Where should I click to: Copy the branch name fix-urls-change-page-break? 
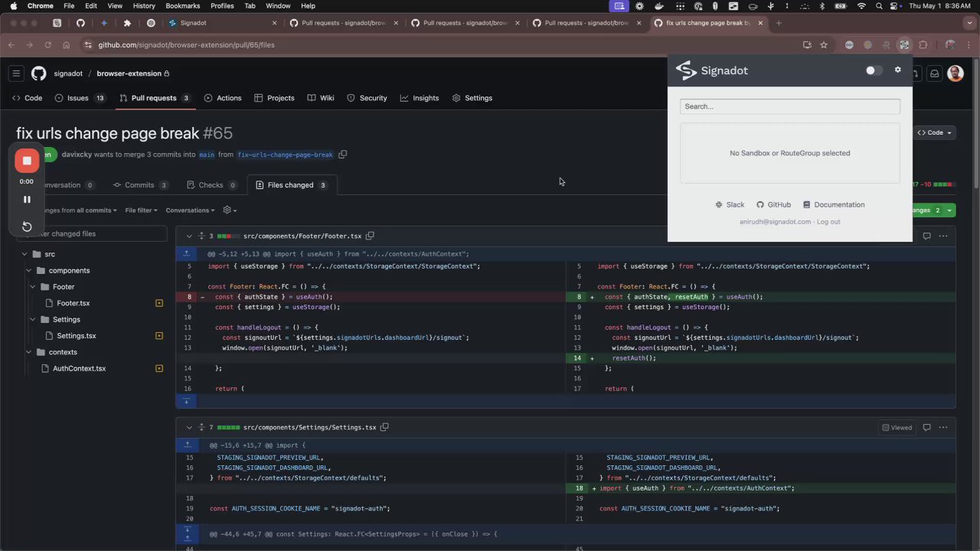point(343,155)
